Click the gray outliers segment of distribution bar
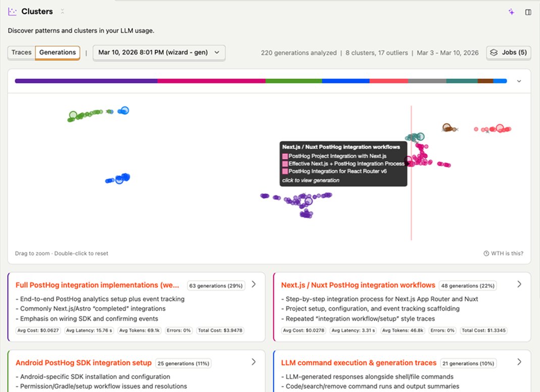 pyautogui.click(x=427, y=81)
